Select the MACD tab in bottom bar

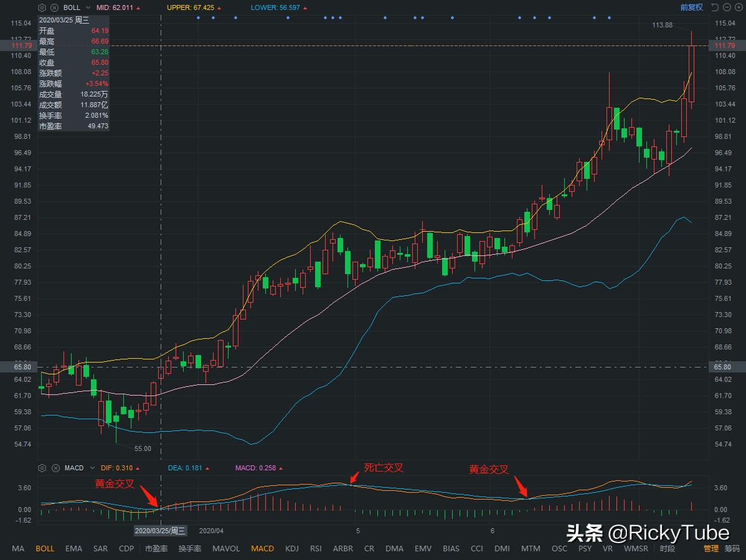tap(263, 549)
